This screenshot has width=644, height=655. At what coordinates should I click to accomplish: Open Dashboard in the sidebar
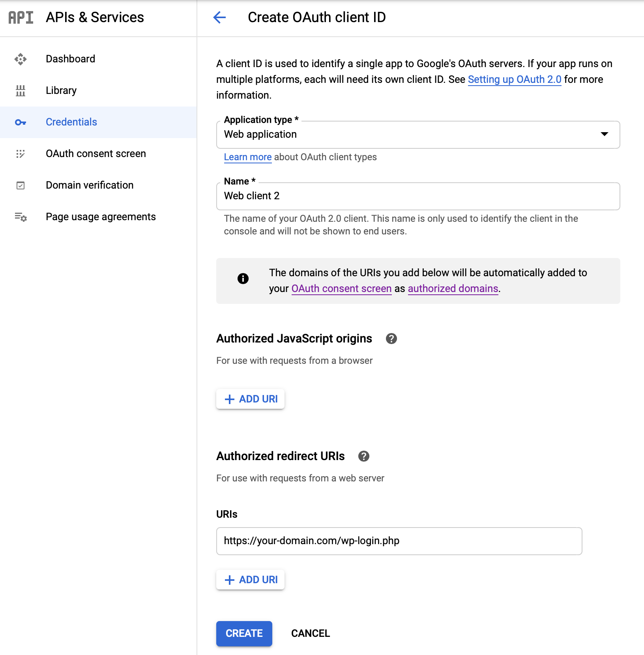click(70, 59)
